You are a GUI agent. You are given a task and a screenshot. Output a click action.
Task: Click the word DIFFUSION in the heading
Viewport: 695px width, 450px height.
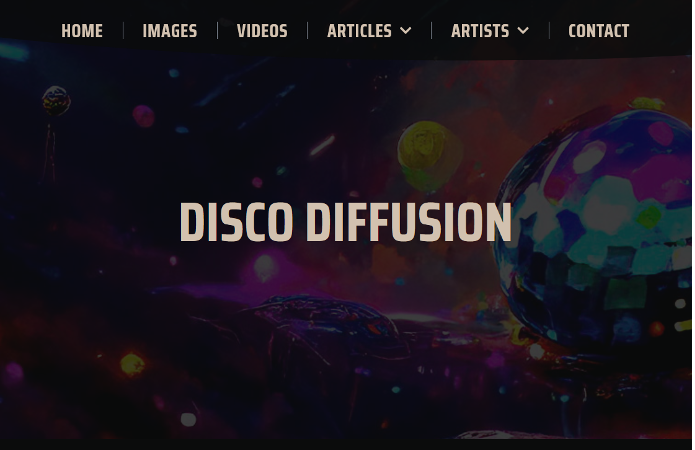point(409,222)
